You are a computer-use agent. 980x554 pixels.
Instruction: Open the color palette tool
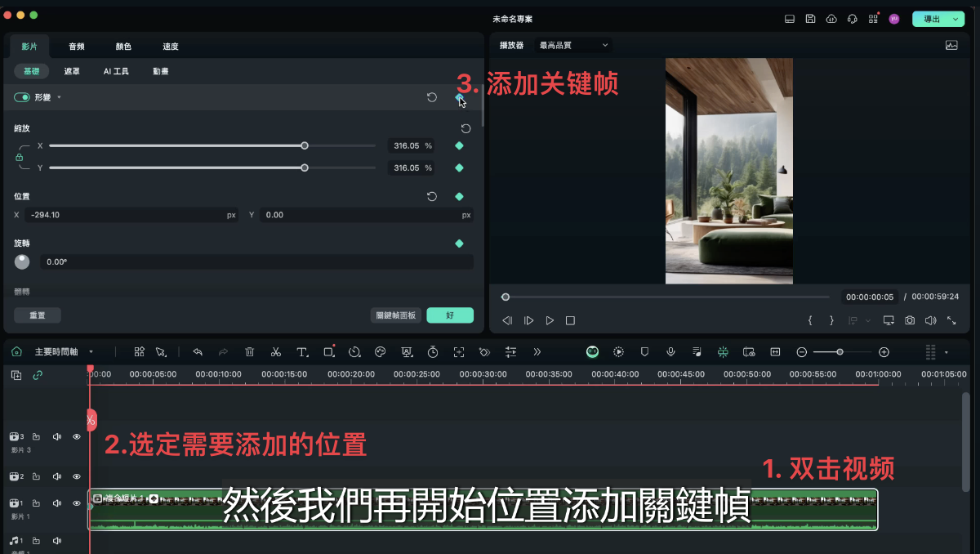[380, 352]
